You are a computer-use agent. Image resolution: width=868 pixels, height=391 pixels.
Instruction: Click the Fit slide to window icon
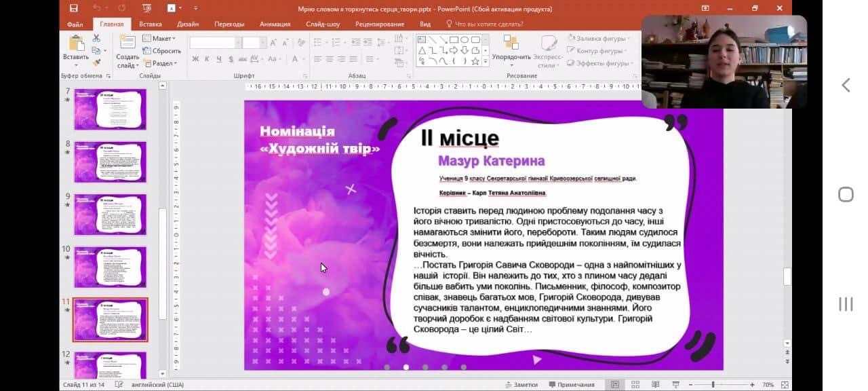tap(785, 385)
